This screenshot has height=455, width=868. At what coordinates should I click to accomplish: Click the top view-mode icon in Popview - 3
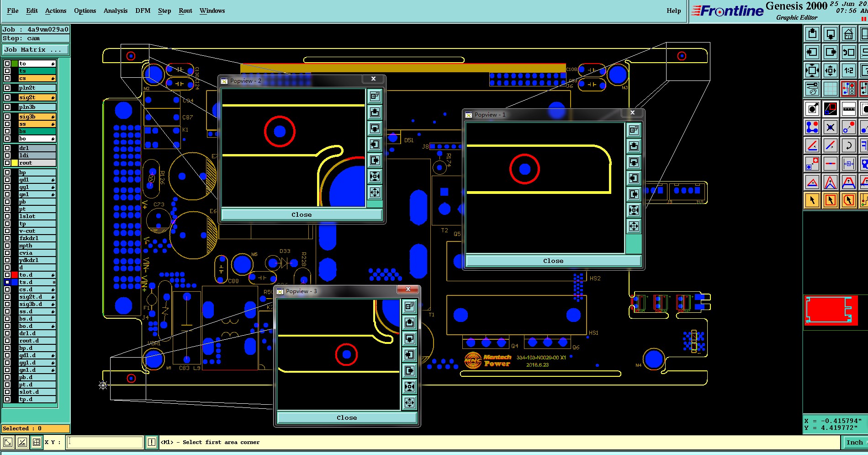(x=409, y=307)
